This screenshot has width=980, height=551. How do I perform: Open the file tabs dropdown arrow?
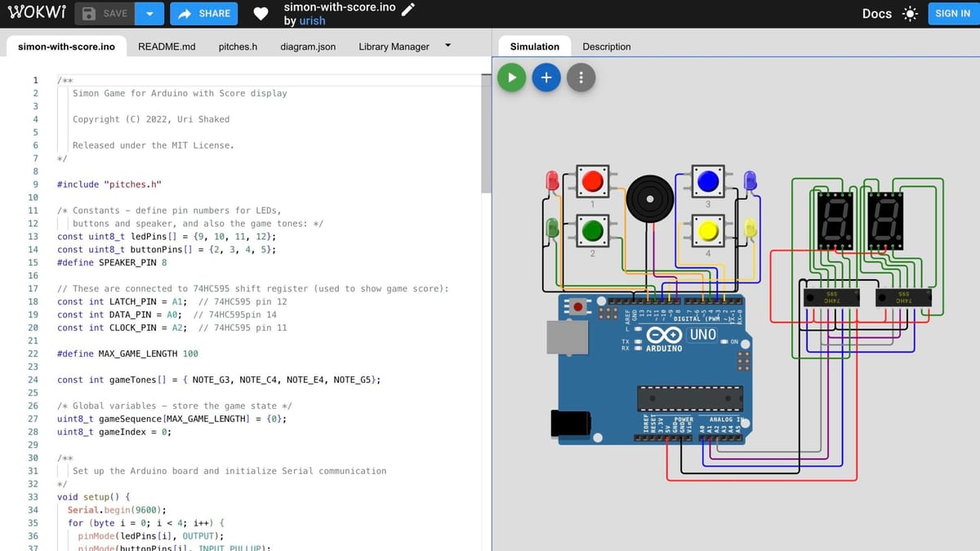[448, 46]
